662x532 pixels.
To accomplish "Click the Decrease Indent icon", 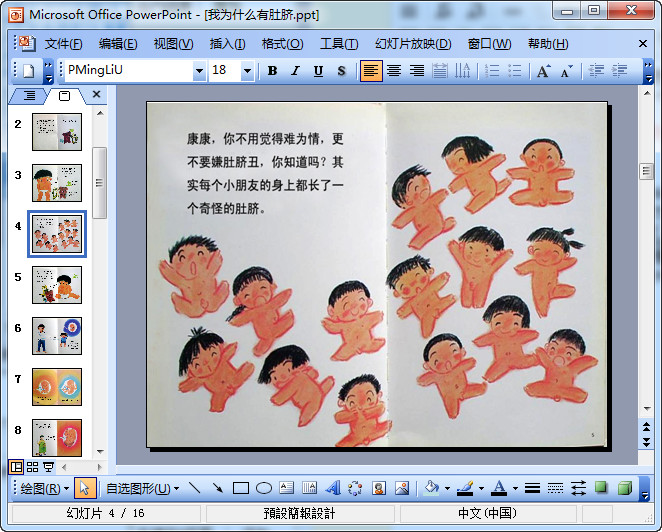I will pyautogui.click(x=596, y=71).
